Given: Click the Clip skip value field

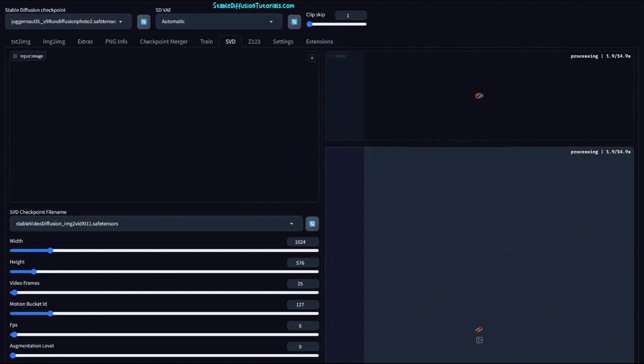Looking at the screenshot, I should click(350, 16).
